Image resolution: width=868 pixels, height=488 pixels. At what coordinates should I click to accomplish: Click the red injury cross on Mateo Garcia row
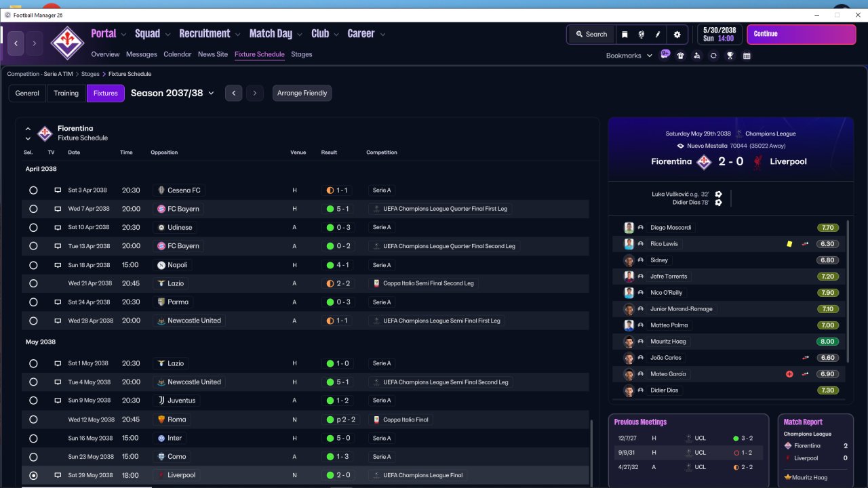click(789, 374)
